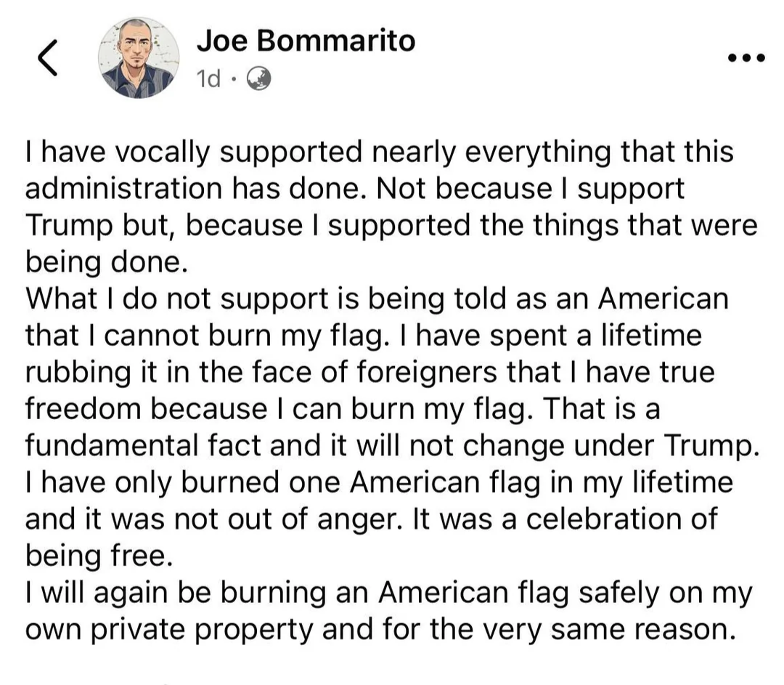Click the line starting "and it was not out"
This screenshot has height=685, width=784.
click(x=371, y=519)
